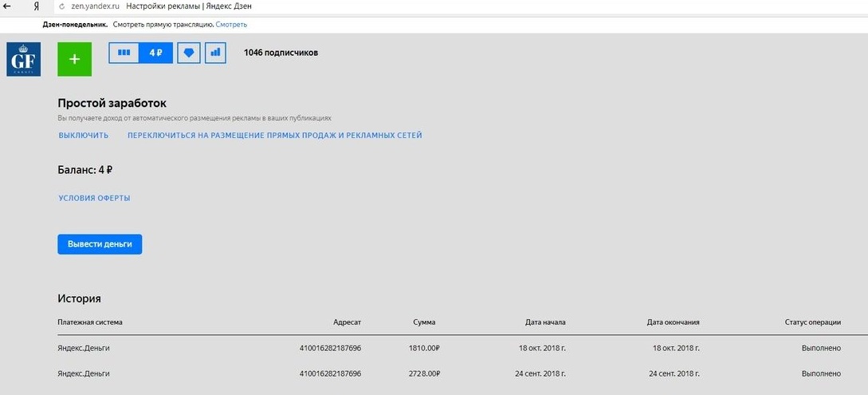Select the publications list icon tab

[124, 53]
